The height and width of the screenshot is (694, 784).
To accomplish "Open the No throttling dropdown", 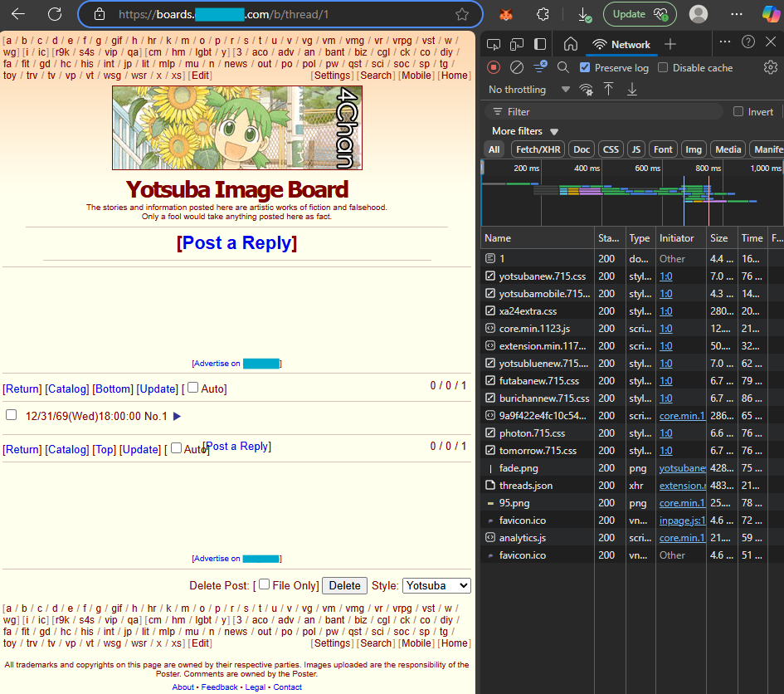I will click(528, 90).
